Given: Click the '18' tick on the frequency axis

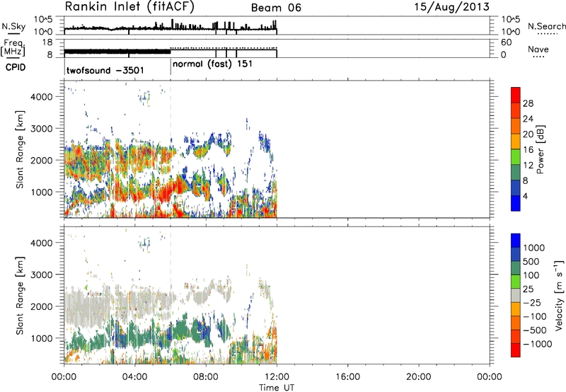Looking at the screenshot, I should click(x=47, y=42).
